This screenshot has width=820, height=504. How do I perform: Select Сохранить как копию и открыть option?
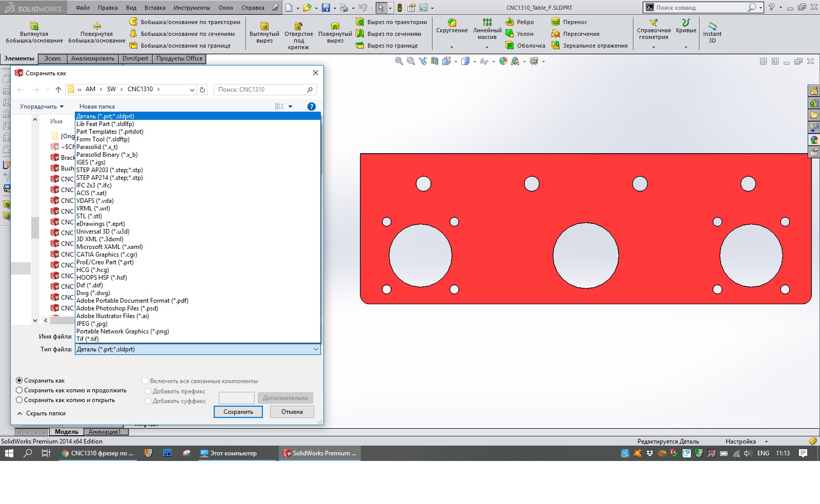tap(66, 400)
